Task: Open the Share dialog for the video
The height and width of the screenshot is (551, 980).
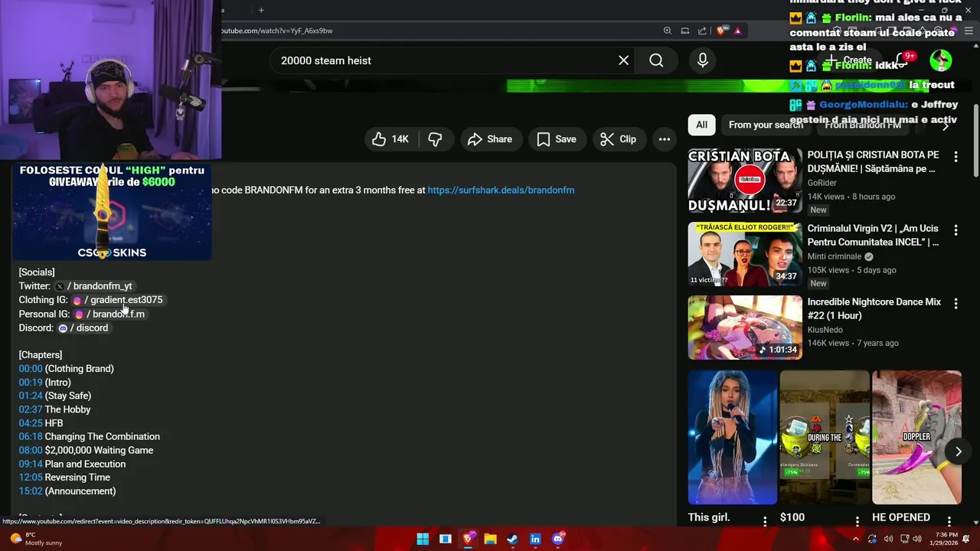Action: coord(491,139)
